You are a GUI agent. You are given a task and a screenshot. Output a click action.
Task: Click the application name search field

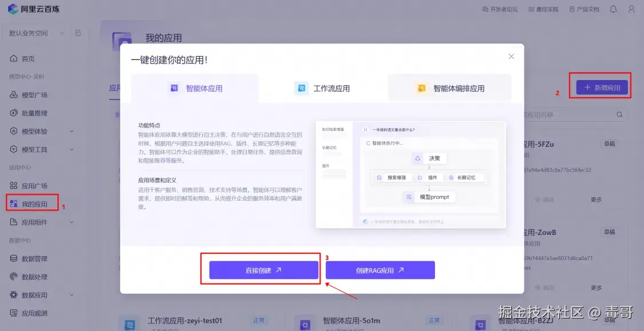tap(575, 115)
